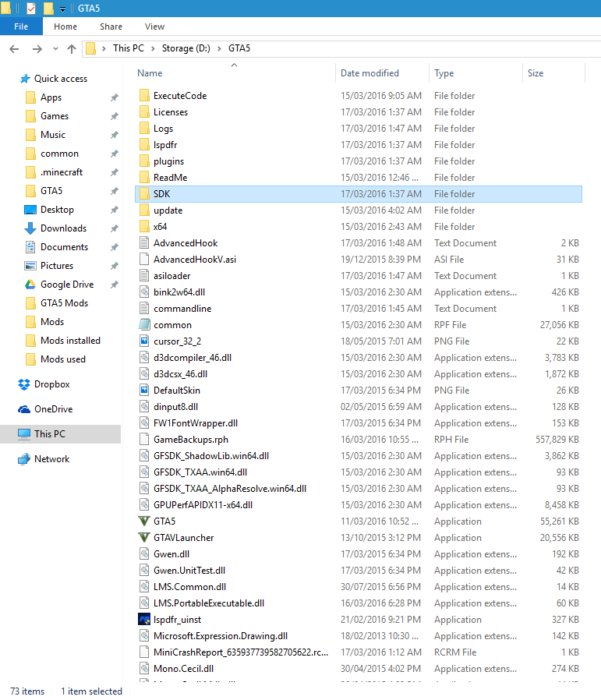Select the Logs folder

(x=358, y=129)
